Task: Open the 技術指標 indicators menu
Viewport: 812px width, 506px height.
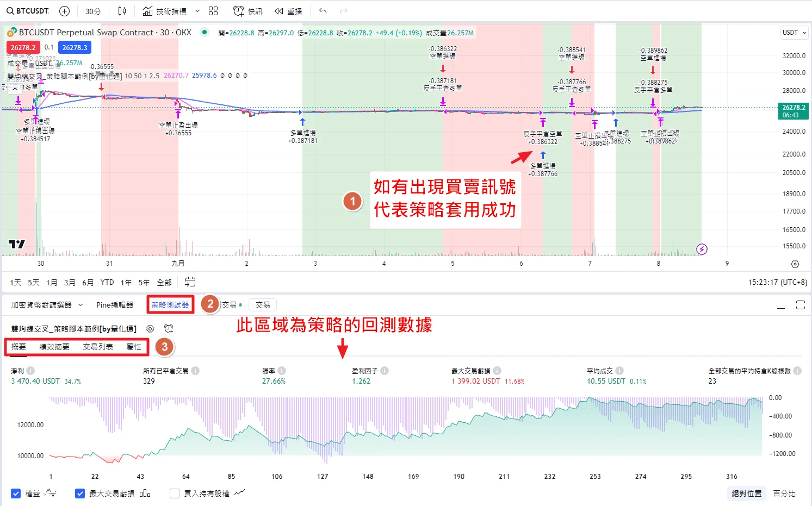Action: coord(165,11)
